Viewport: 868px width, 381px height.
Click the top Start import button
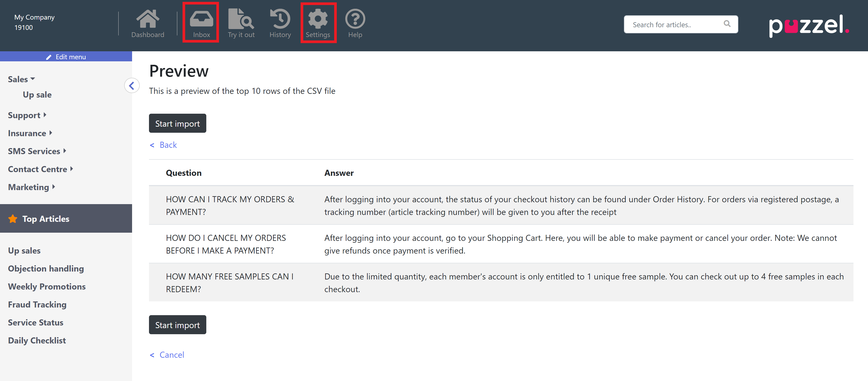177,123
